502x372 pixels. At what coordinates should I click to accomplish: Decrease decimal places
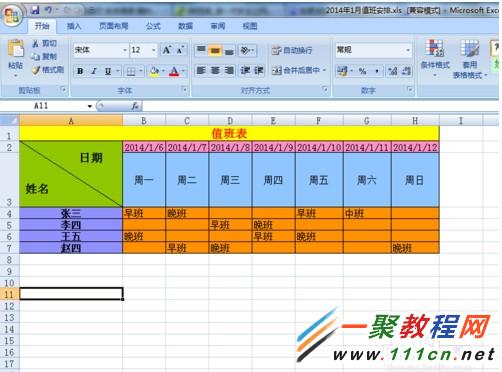406,71
